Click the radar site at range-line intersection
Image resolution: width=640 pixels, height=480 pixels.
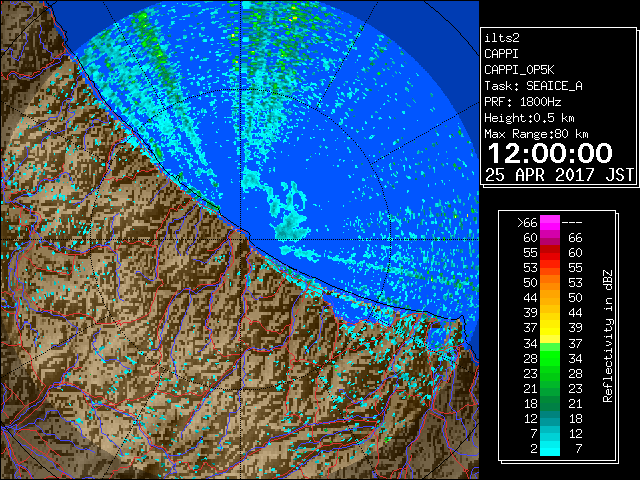point(241,240)
